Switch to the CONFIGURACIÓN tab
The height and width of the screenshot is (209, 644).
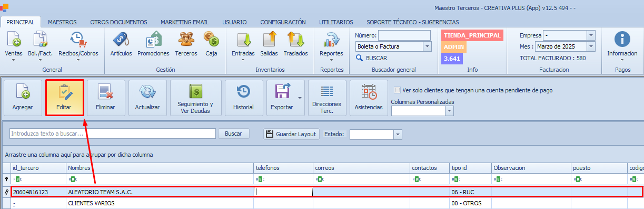pos(283,22)
